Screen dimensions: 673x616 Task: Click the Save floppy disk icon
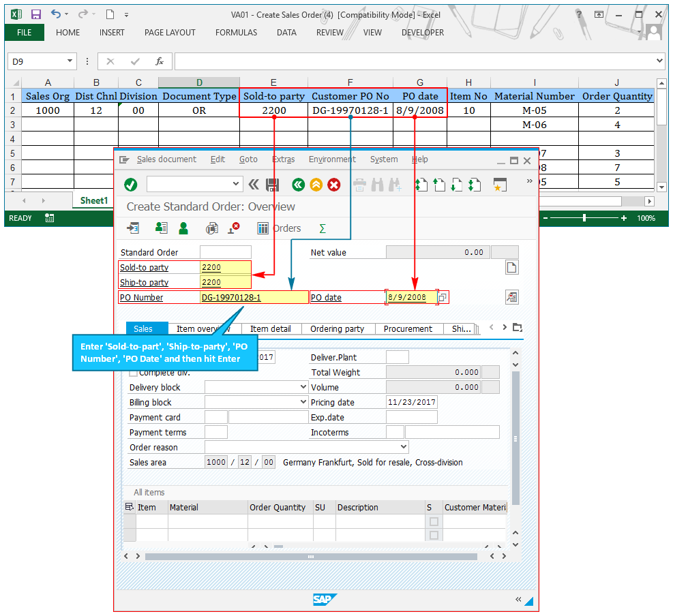[272, 185]
